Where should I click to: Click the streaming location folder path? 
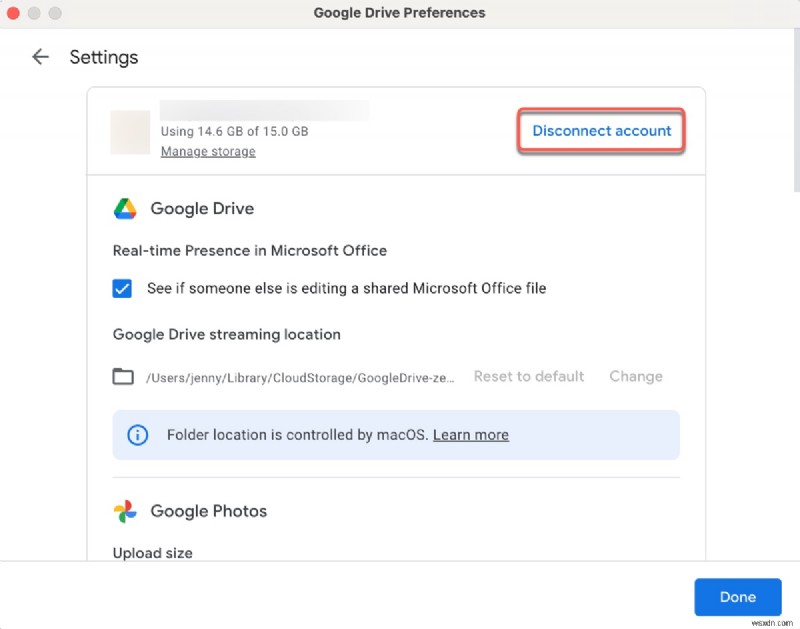coord(300,378)
